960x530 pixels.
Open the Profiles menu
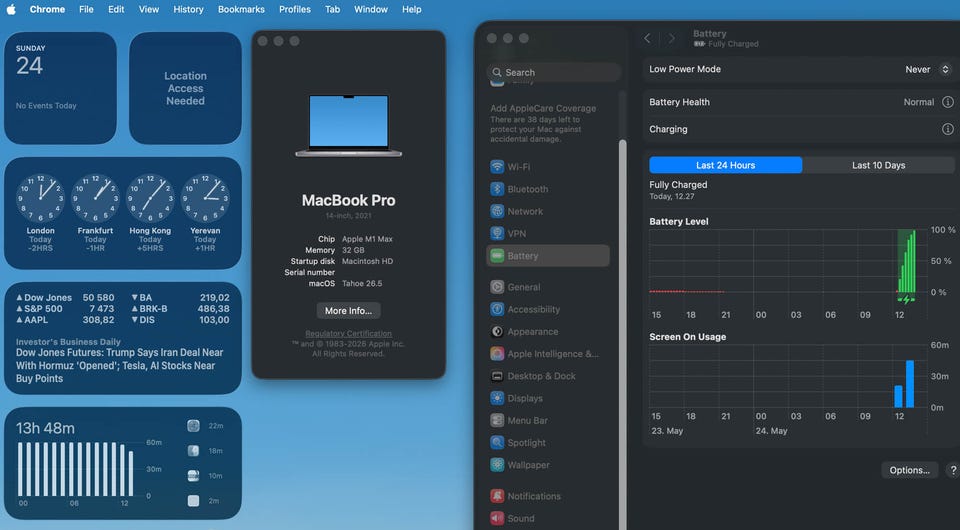pos(294,9)
